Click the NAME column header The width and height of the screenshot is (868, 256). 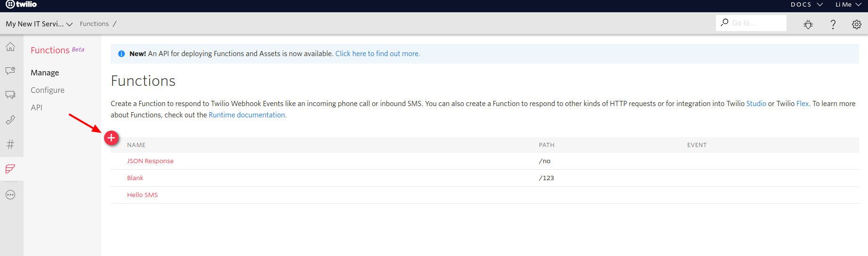point(136,145)
